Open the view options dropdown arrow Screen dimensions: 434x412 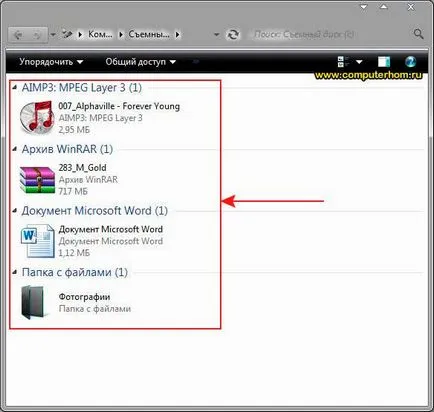(x=359, y=62)
